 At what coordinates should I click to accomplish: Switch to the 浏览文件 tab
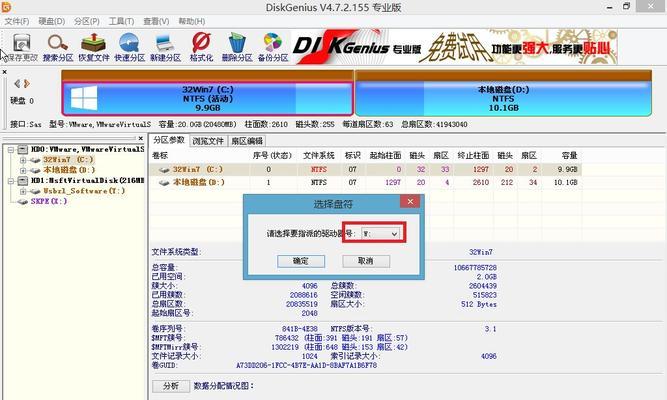208,141
